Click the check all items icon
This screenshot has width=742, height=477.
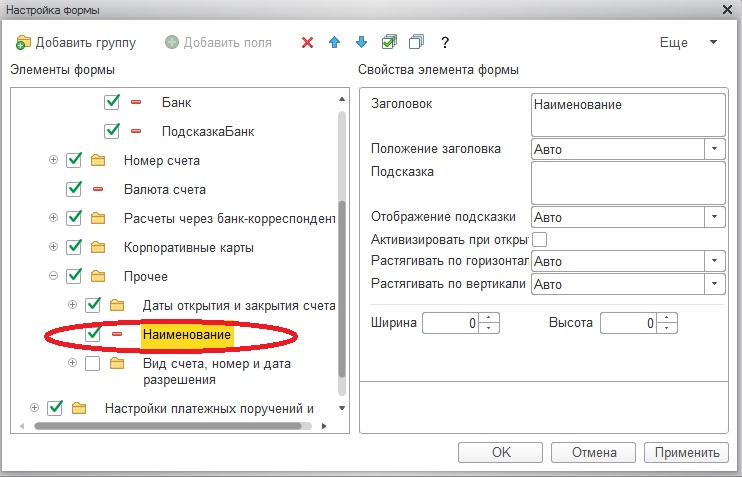point(389,43)
